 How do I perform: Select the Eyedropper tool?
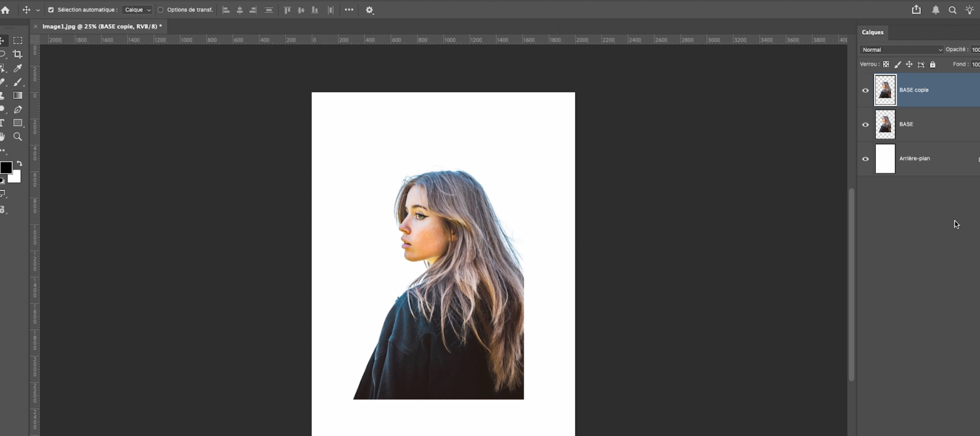pos(17,68)
